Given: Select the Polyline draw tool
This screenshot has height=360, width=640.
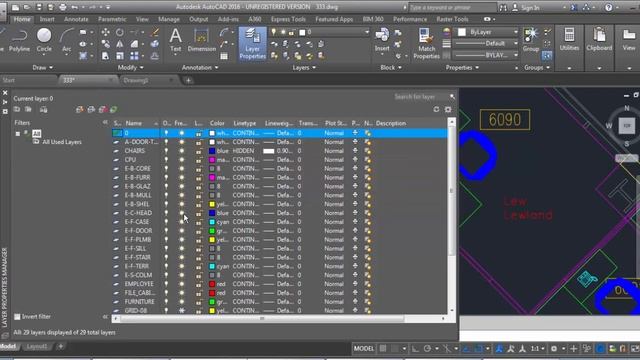Looking at the screenshot, I should (x=19, y=40).
